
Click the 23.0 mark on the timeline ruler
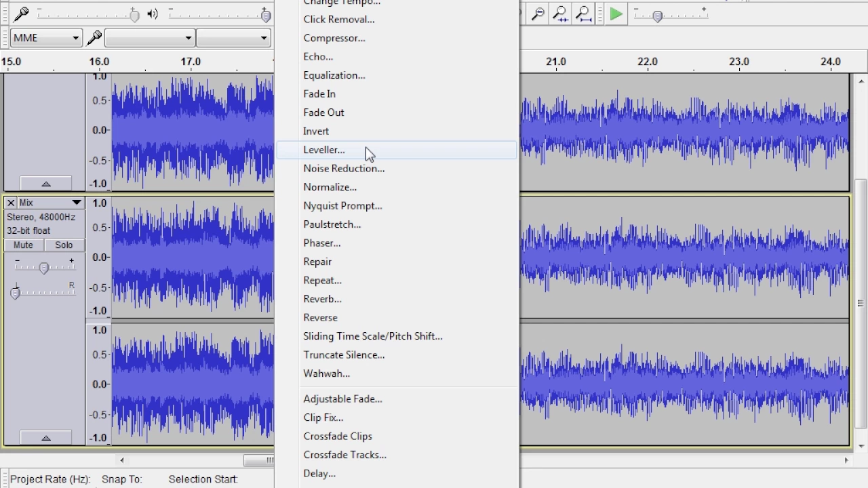click(739, 62)
